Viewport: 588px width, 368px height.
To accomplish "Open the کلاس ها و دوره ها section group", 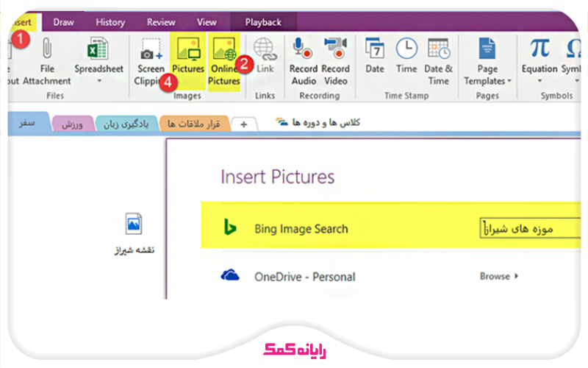I will pos(318,122).
